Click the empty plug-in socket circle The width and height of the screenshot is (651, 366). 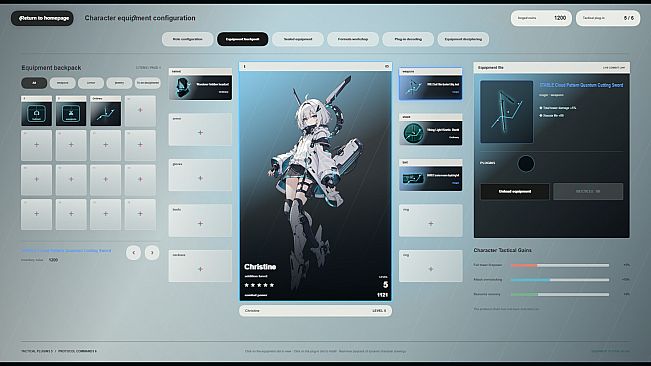(526, 163)
